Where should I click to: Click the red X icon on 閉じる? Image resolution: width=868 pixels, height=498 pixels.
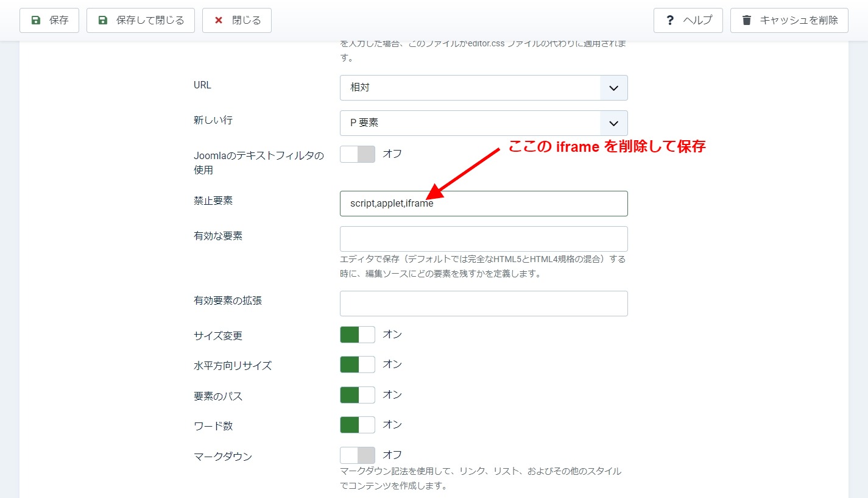tap(219, 20)
